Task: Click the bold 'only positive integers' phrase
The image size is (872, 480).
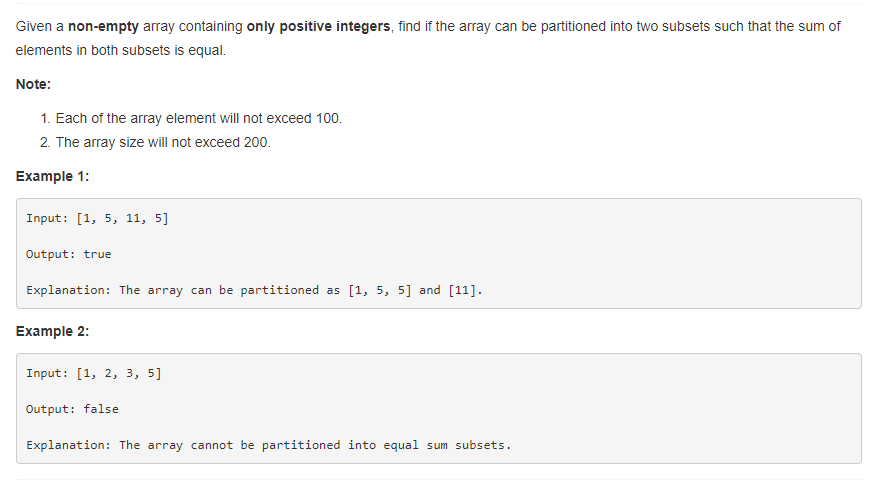Action: [x=318, y=26]
